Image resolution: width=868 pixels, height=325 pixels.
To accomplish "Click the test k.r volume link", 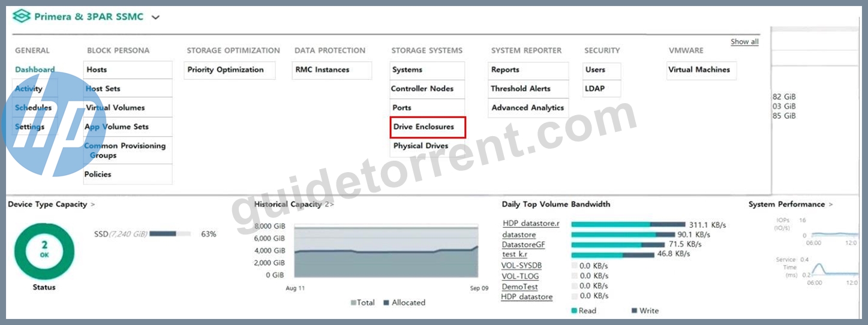I will point(515,254).
